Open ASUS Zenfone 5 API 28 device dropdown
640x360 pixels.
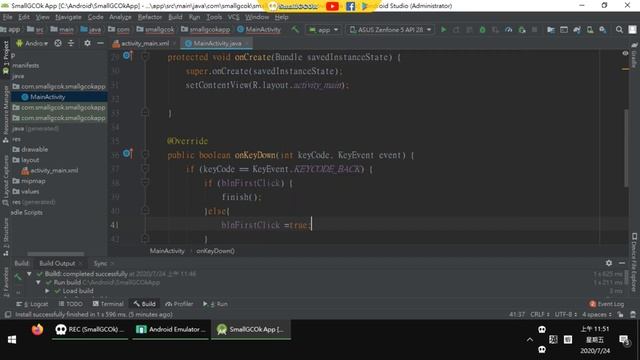[391, 30]
